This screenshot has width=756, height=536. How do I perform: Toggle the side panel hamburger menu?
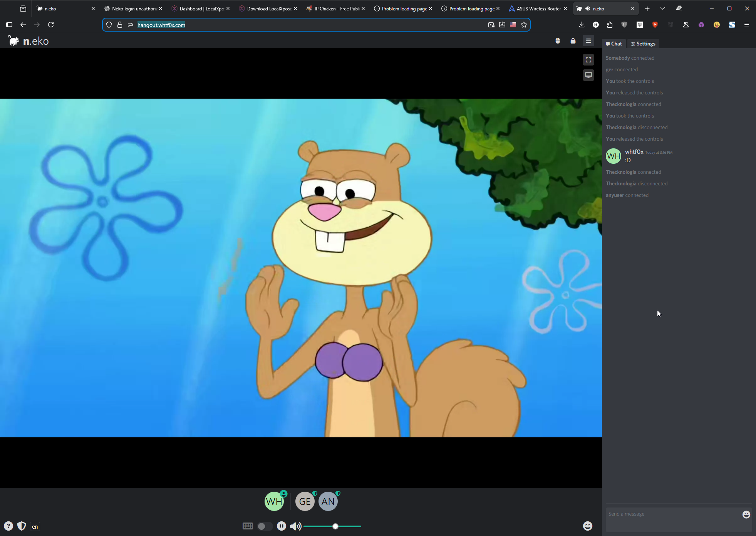[588, 41]
